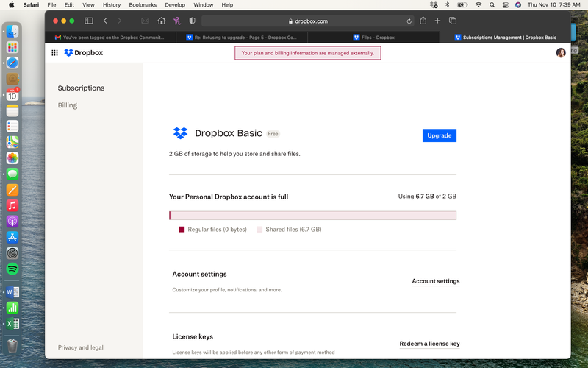Switch to Files - Dropbox tab
Image resolution: width=588 pixels, height=368 pixels.
tap(373, 38)
